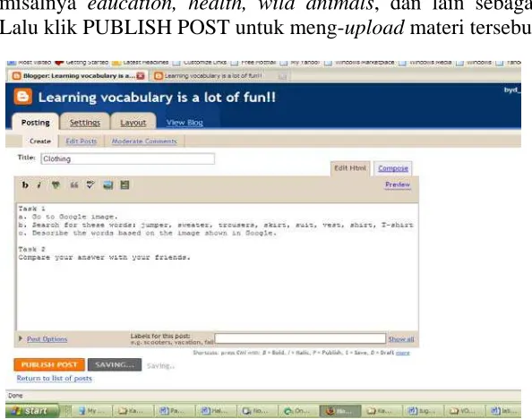Expand the Post Options triangle
The height and width of the screenshot is (419, 532).
(x=21, y=338)
